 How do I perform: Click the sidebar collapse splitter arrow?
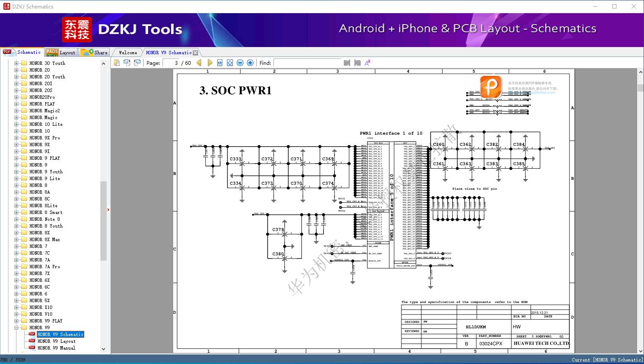coord(108,209)
